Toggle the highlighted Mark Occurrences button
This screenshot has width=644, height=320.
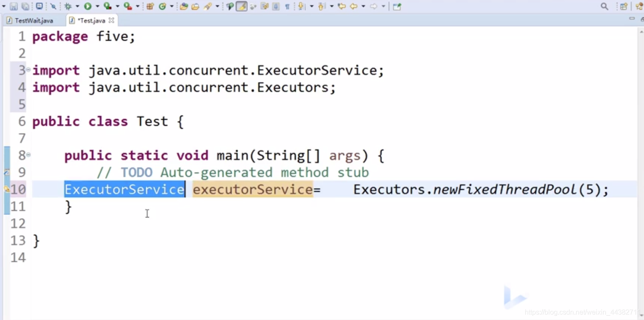241,6
